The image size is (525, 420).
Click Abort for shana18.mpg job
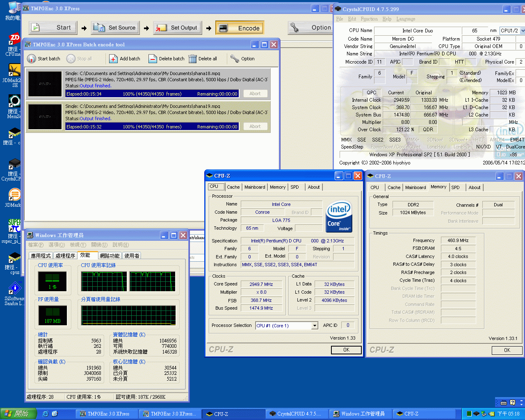[x=255, y=94]
